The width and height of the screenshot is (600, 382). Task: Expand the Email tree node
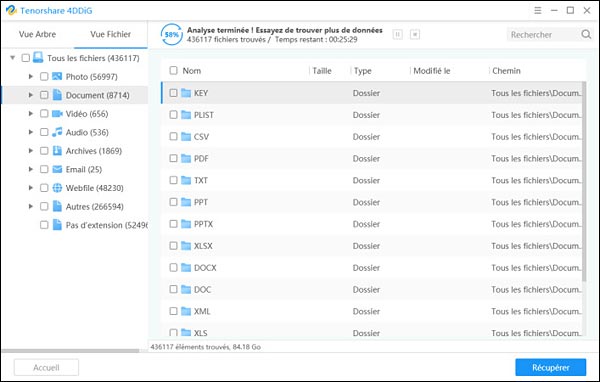31,169
